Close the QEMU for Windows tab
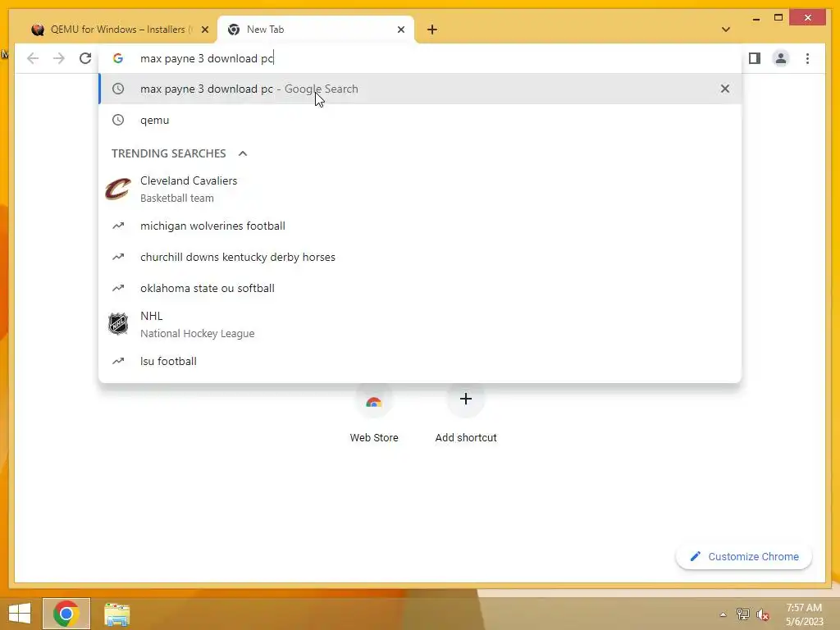Viewport: 840px width, 630px height. tap(204, 30)
